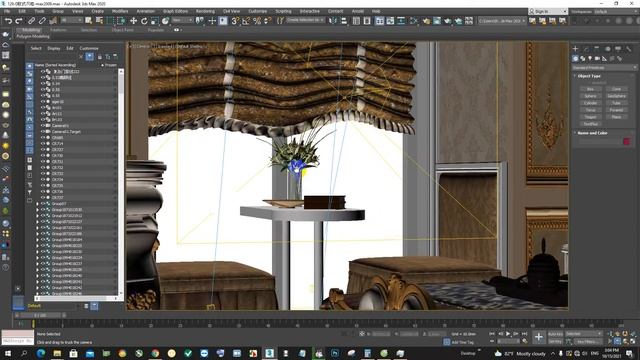Switch to the Modify command panel tab

click(x=586, y=49)
